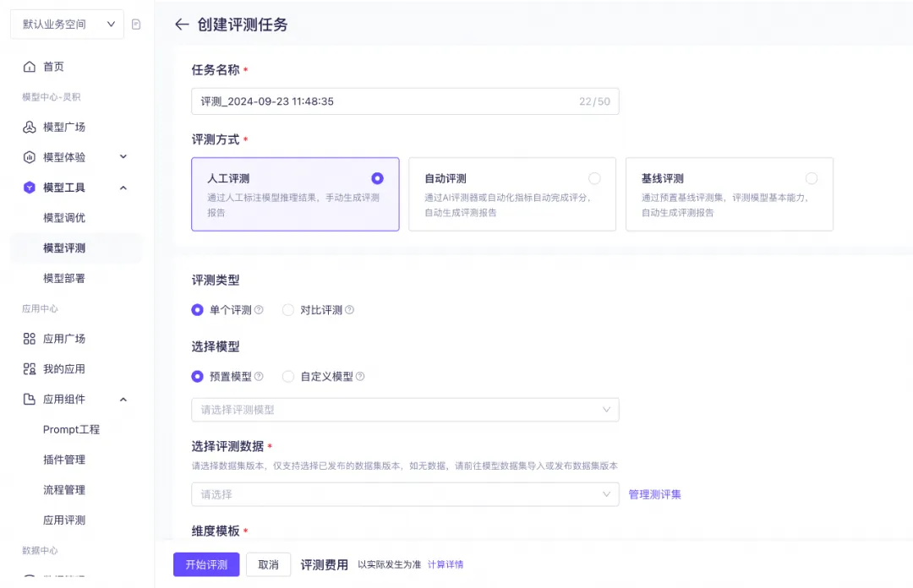Click help icon next to 自定义模型
Viewport: 913px width, 588px height.
(x=360, y=377)
